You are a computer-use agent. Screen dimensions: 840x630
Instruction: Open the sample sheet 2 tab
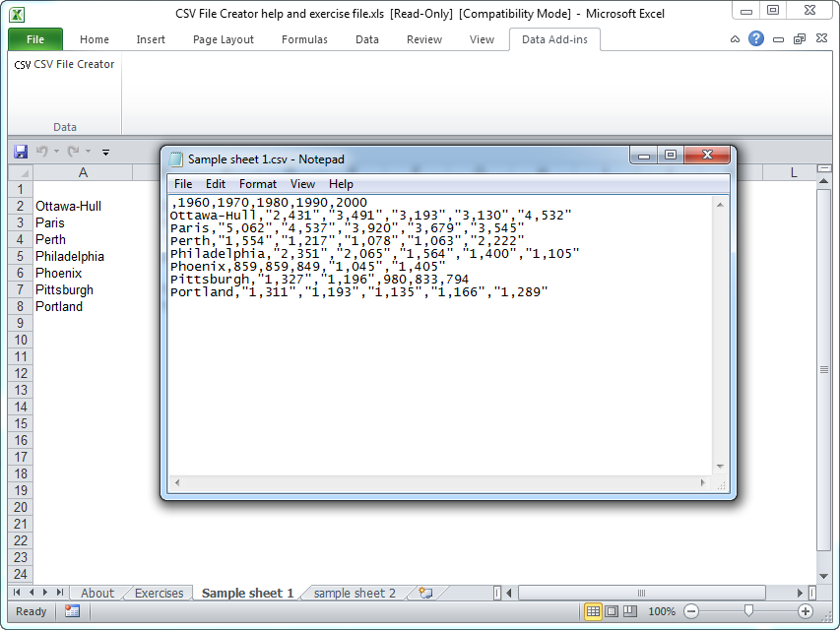(x=355, y=593)
